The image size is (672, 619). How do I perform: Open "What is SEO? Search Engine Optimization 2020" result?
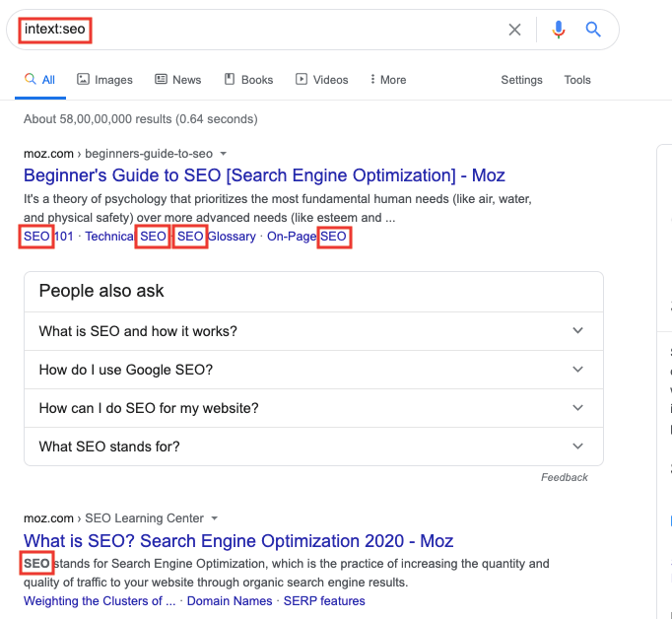coord(238,541)
